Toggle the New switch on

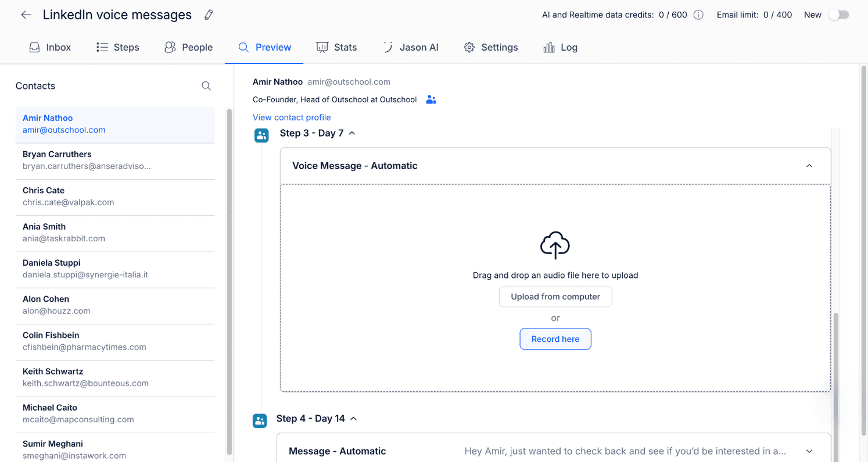tap(838, 15)
